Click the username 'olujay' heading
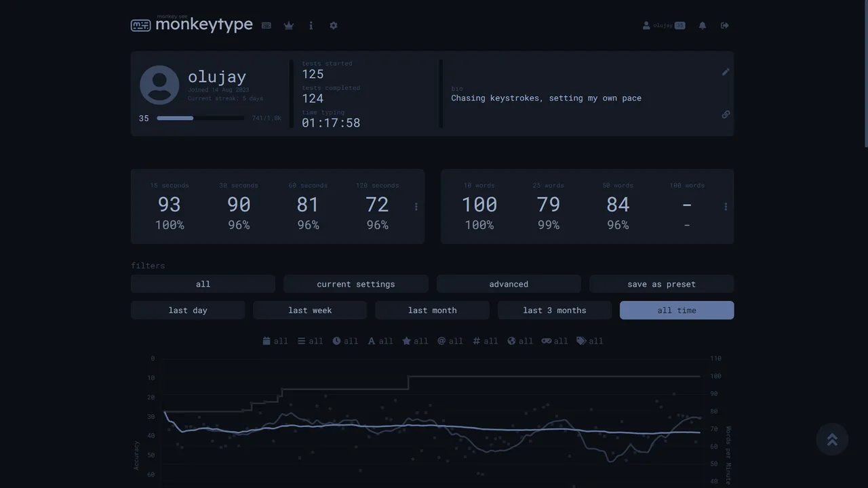Screen dimensions: 868x488 [x=217, y=77]
